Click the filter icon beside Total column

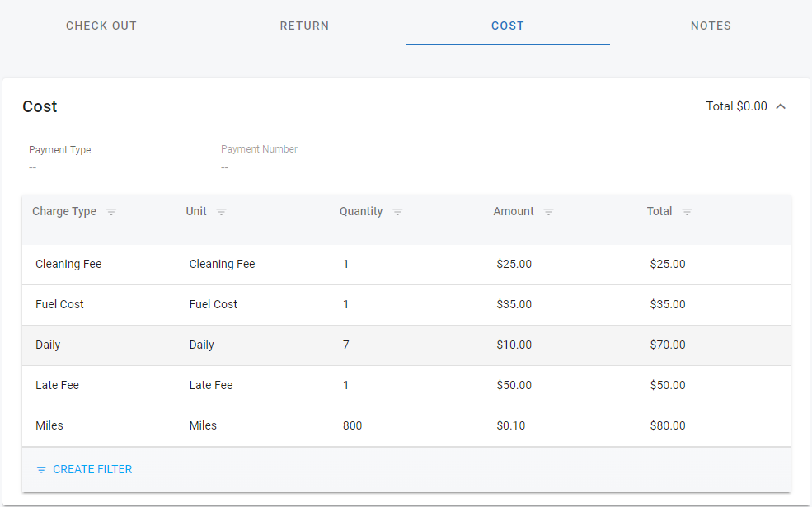pos(687,212)
